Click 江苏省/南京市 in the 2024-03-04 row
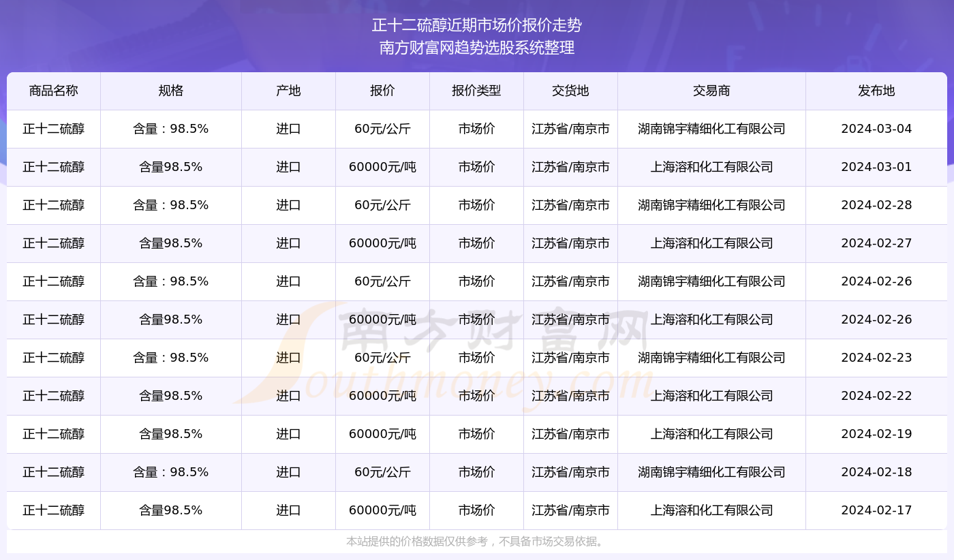954x560 pixels. 570,129
